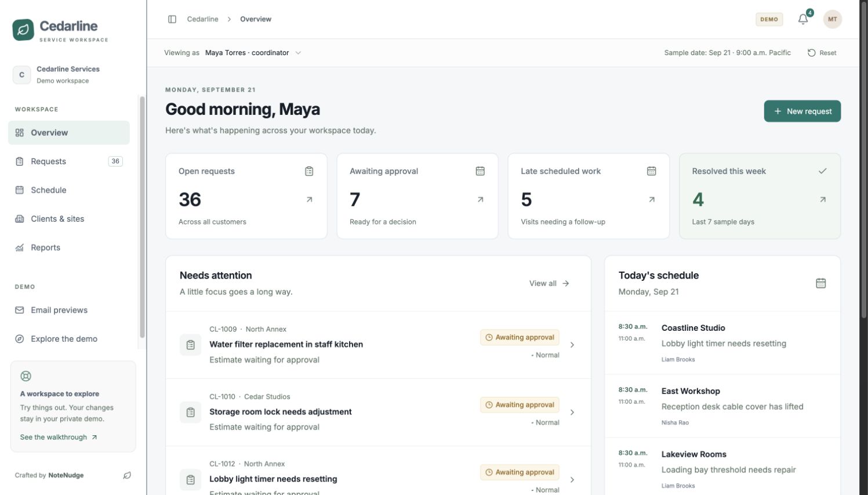Open Requests in the sidebar

(69, 161)
